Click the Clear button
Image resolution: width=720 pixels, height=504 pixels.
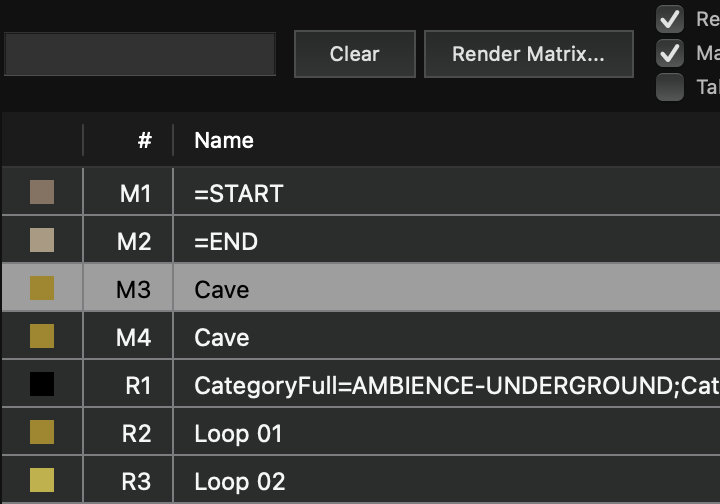click(x=354, y=54)
